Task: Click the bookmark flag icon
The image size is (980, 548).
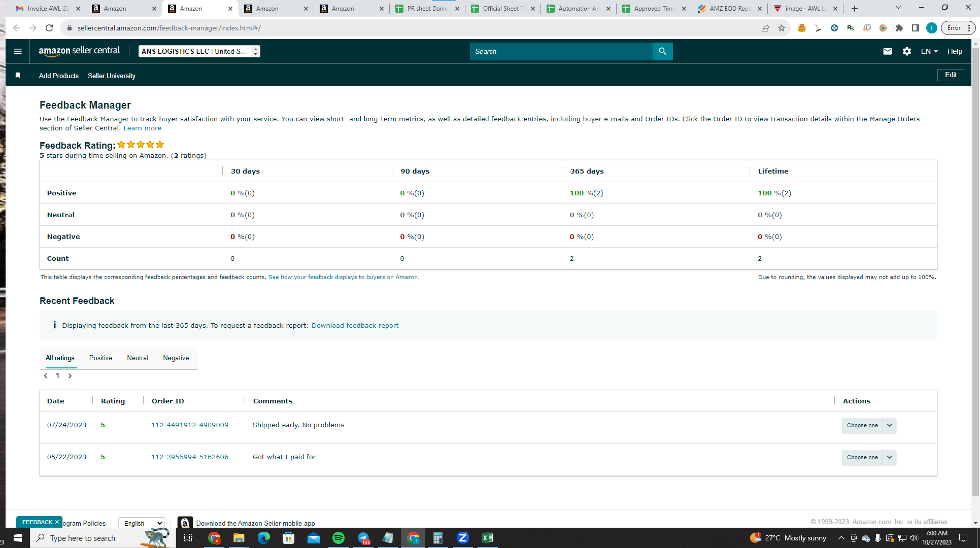Action: 18,76
